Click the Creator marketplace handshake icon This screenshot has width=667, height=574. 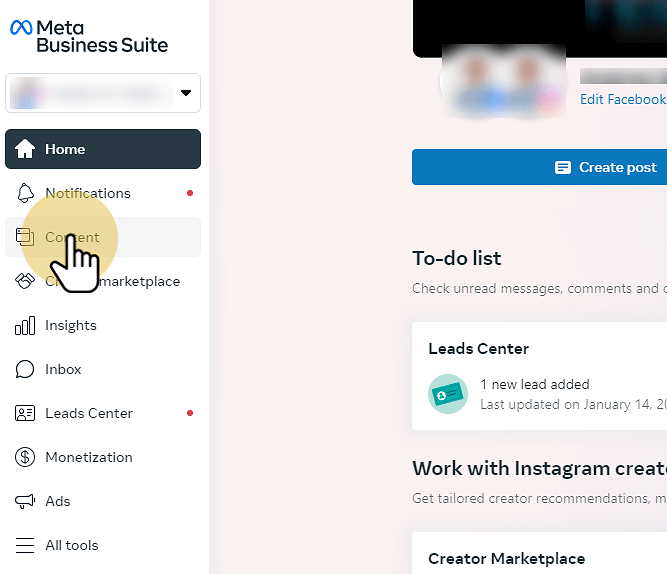click(x=25, y=281)
